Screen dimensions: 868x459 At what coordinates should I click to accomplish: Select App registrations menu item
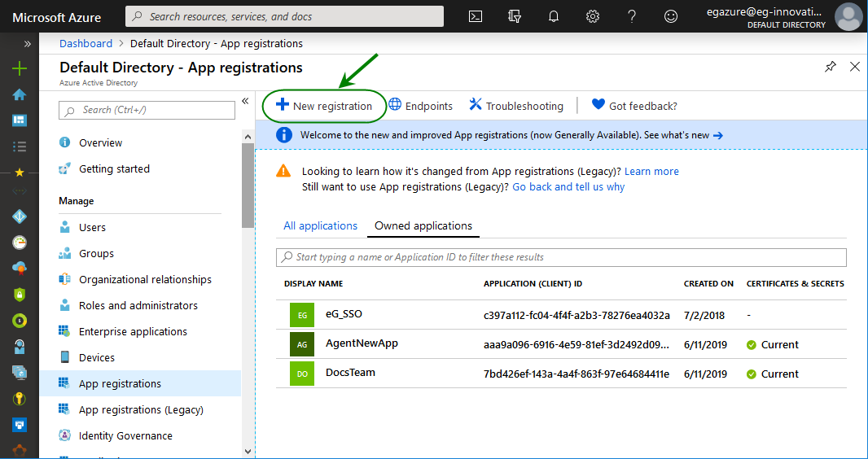click(140, 383)
